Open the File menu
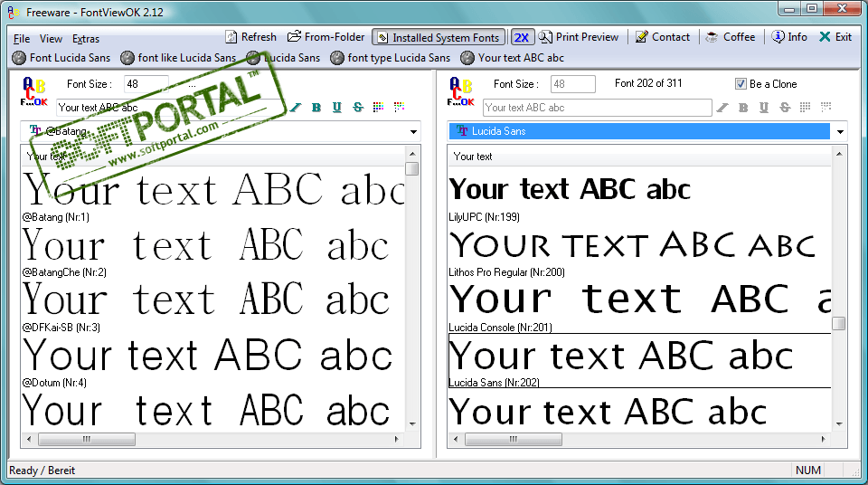Viewport: 868px width, 485px height. [x=22, y=39]
